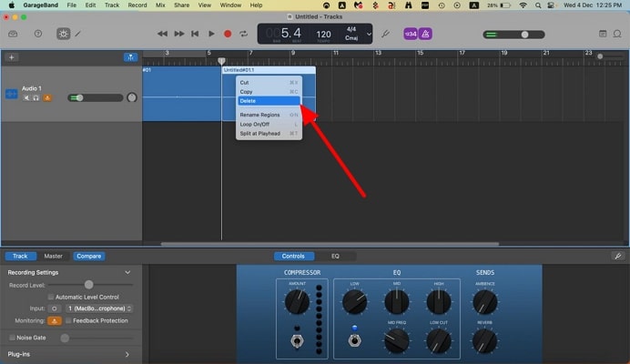Switch to the Controls tab
630x364 pixels.
(x=293, y=256)
